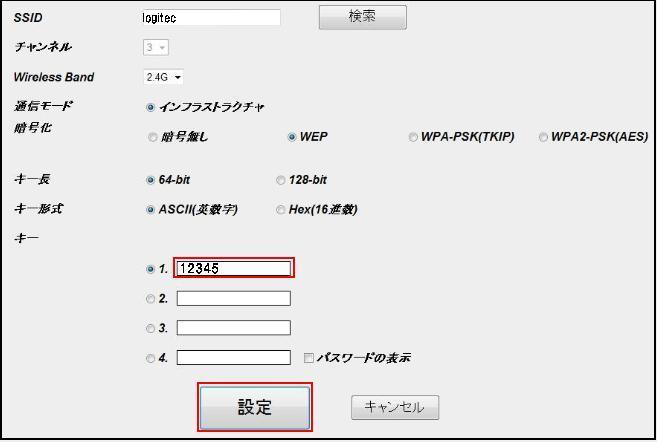Click the 暗号化 label text

click(33, 128)
